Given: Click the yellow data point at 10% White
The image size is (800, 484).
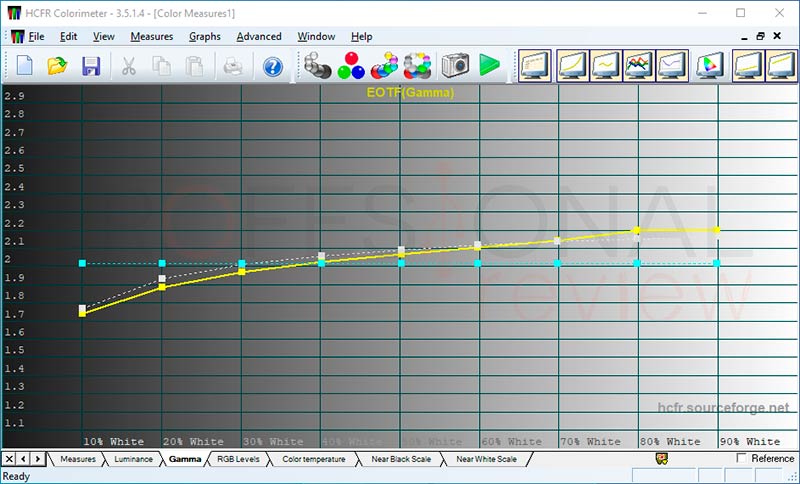Looking at the screenshot, I should point(82,313).
